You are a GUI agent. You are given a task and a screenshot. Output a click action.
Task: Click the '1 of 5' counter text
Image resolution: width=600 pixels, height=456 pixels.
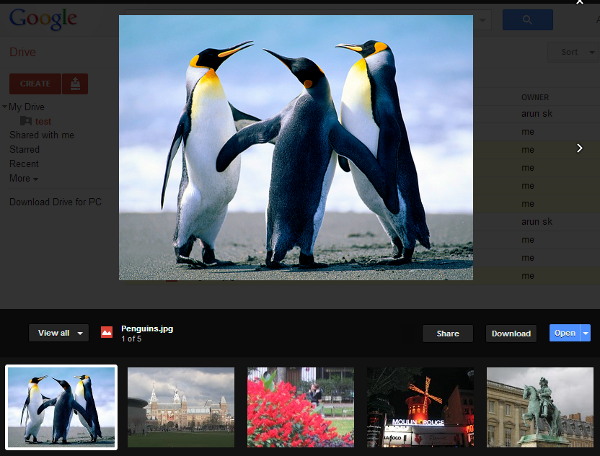coord(131,339)
